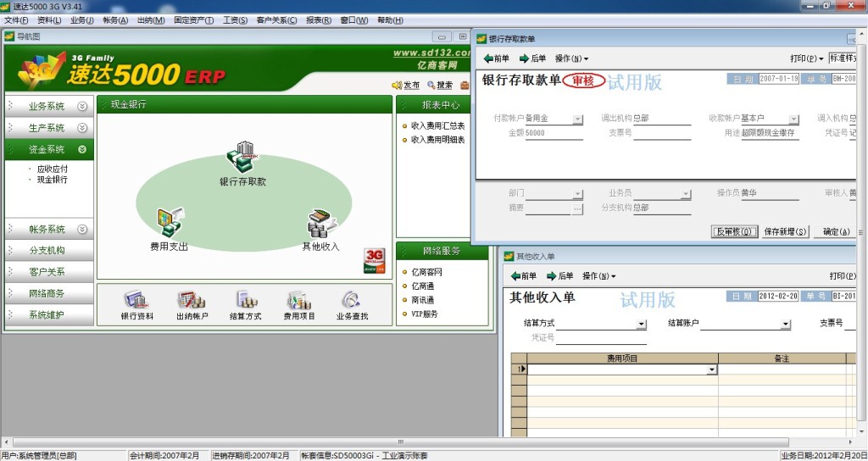Click the 其他收入单 window title icon
The height and width of the screenshot is (461, 868).
click(509, 256)
